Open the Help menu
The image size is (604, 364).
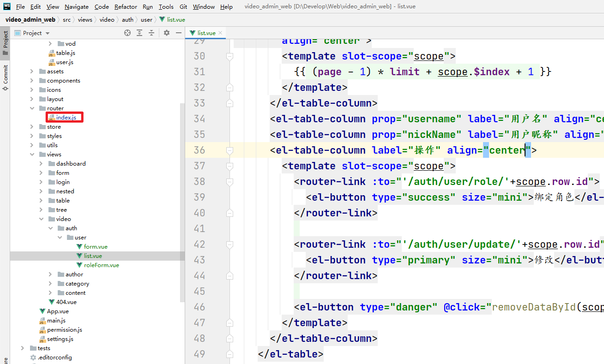coord(226,6)
